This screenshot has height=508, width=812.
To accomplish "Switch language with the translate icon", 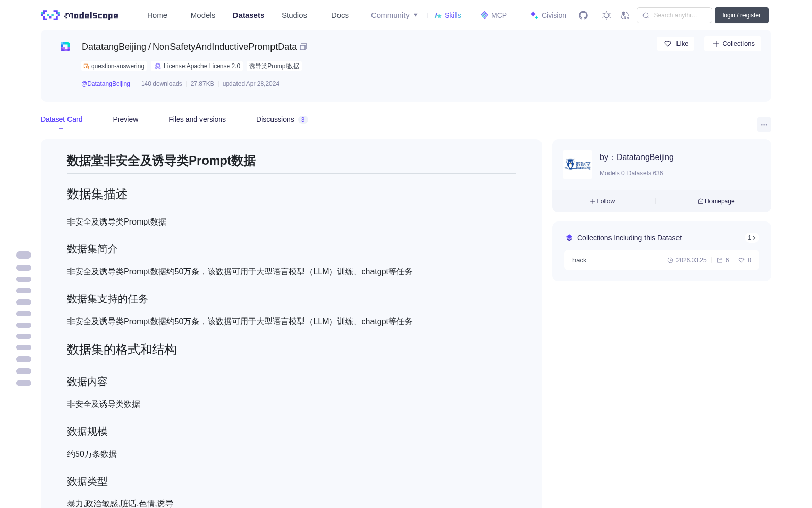I will (x=625, y=15).
